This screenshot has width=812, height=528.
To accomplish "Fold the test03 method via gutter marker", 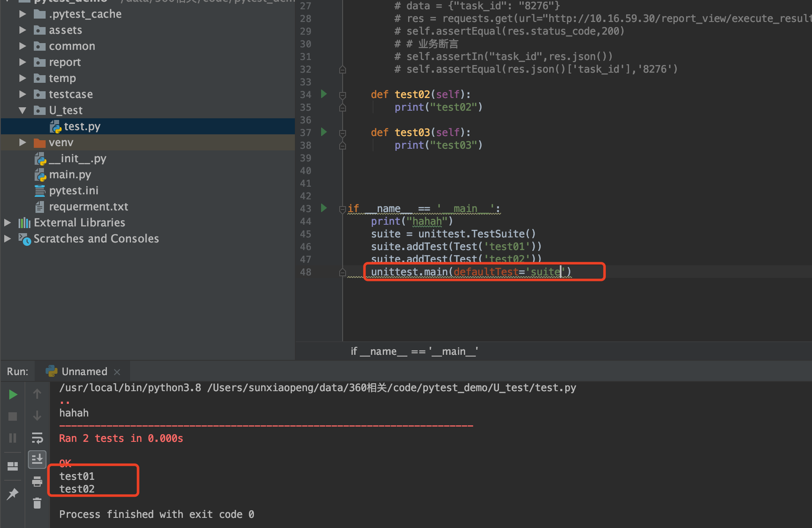I will 343,133.
